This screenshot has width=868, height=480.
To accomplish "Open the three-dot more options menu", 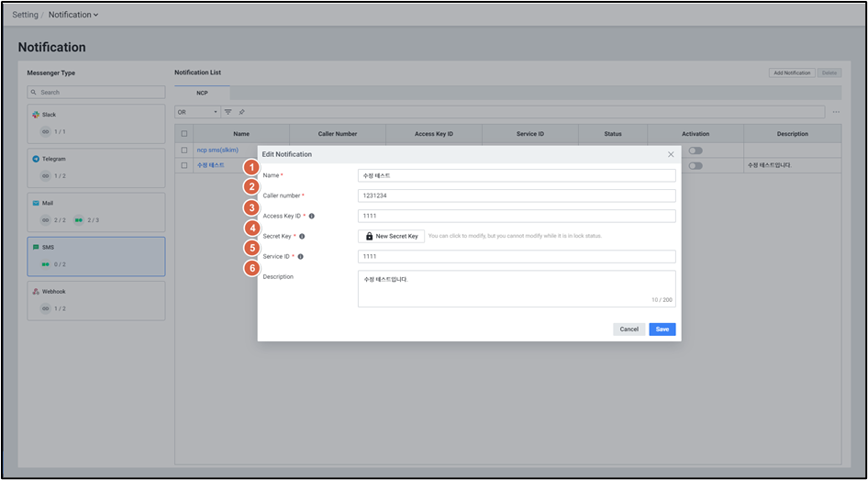I will click(836, 112).
